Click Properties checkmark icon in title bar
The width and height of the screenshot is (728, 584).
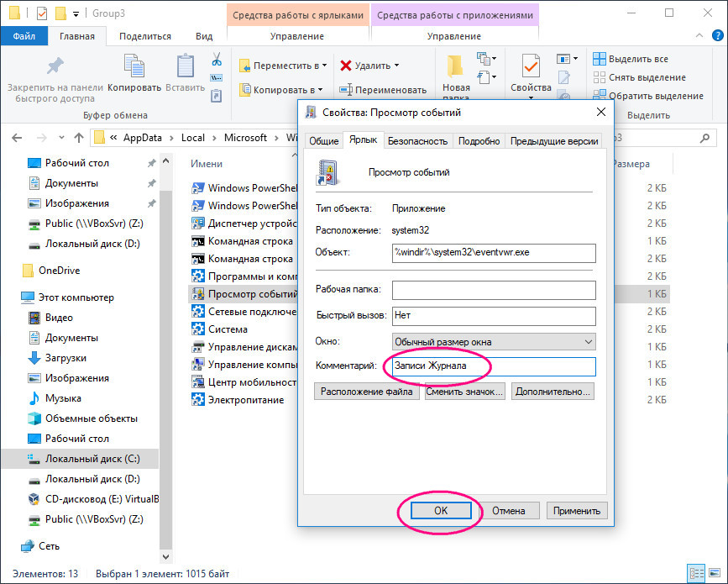(x=42, y=13)
